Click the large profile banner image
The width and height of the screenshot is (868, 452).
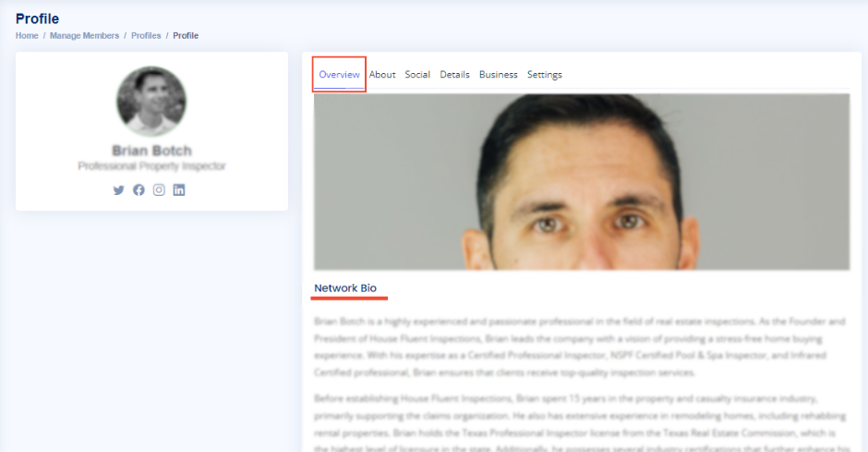click(581, 181)
